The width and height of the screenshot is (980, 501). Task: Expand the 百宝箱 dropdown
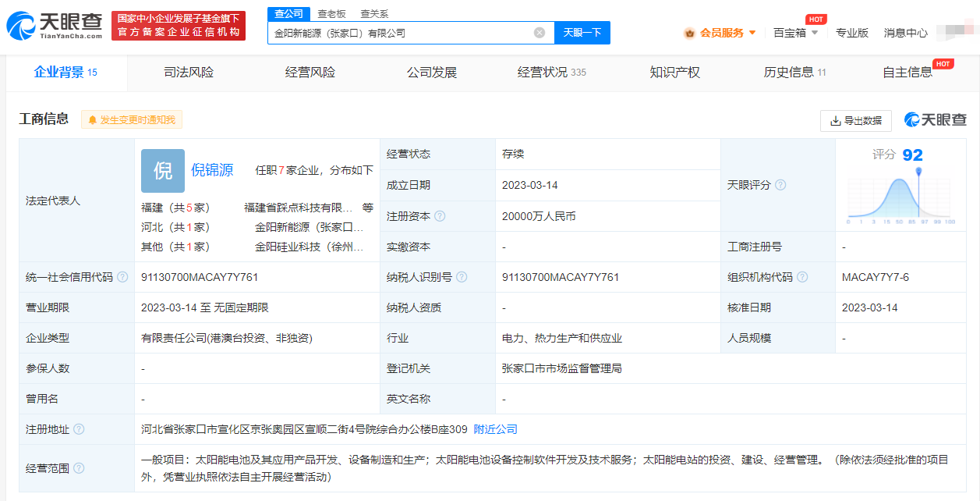(x=795, y=33)
